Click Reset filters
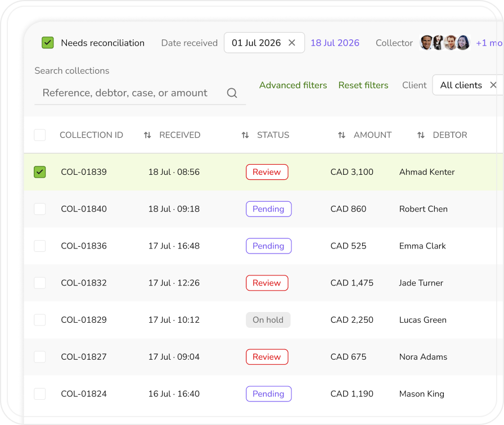504x425 pixels. pyautogui.click(x=363, y=85)
